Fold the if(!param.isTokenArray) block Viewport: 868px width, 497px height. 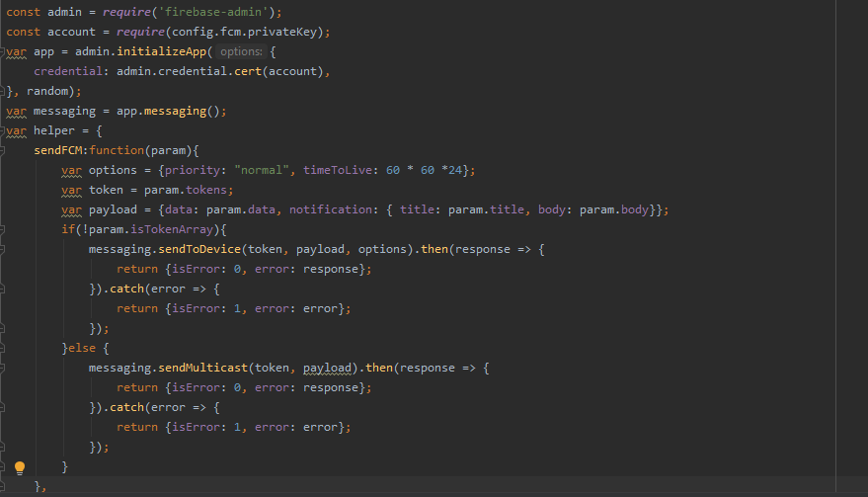4,229
